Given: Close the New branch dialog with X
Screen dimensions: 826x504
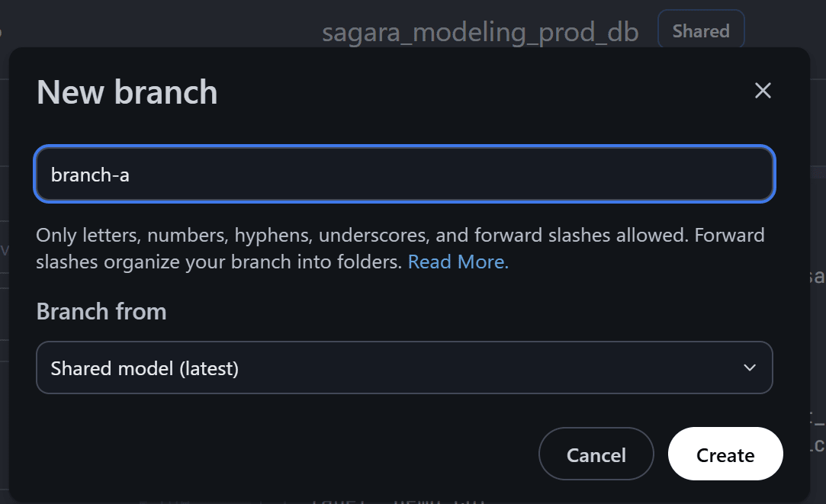Looking at the screenshot, I should click(763, 91).
